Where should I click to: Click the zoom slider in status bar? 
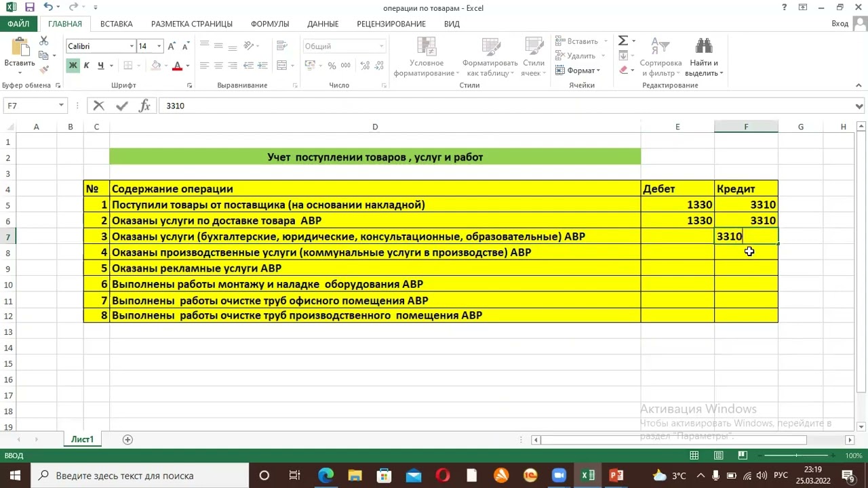click(796, 455)
